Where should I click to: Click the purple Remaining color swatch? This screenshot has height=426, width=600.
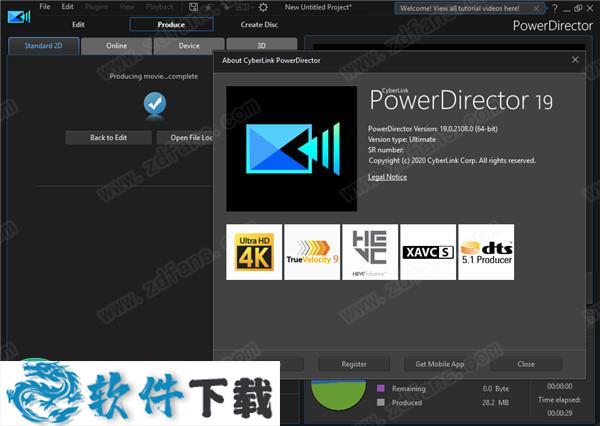point(381,388)
